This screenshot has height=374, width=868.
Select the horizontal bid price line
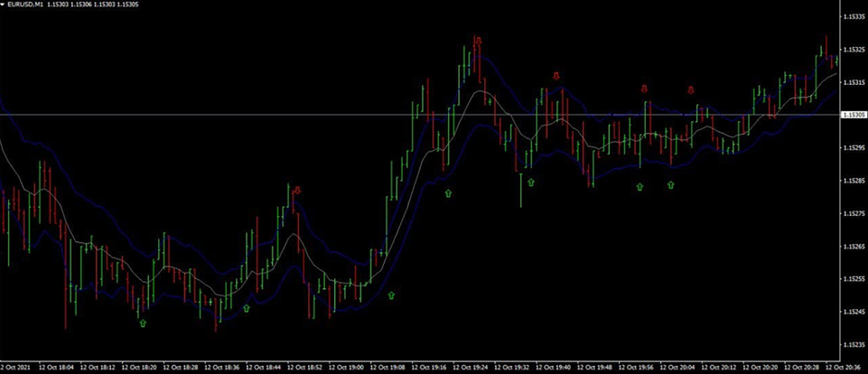[420, 115]
